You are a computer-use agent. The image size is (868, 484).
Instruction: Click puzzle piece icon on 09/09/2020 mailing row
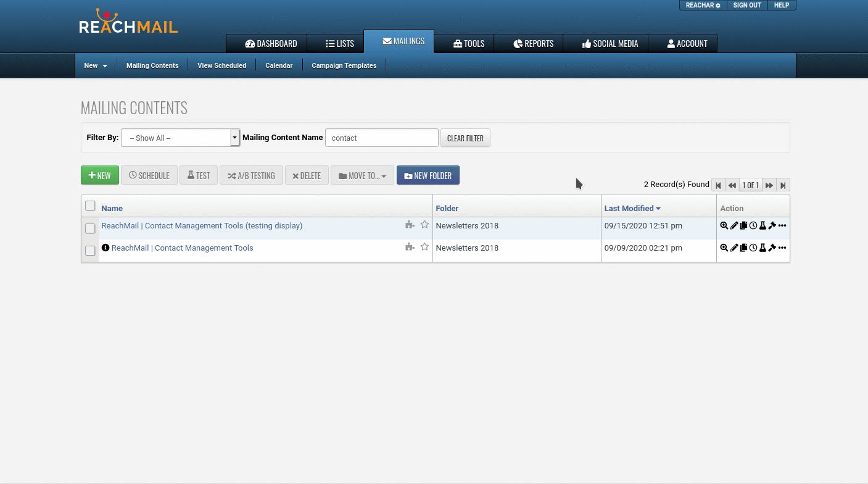point(410,248)
